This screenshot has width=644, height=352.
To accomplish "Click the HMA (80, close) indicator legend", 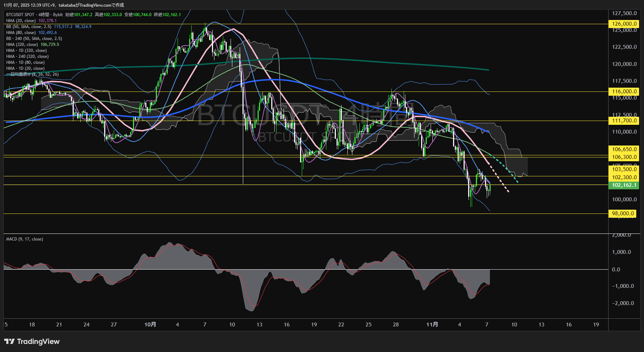I will click(21, 33).
